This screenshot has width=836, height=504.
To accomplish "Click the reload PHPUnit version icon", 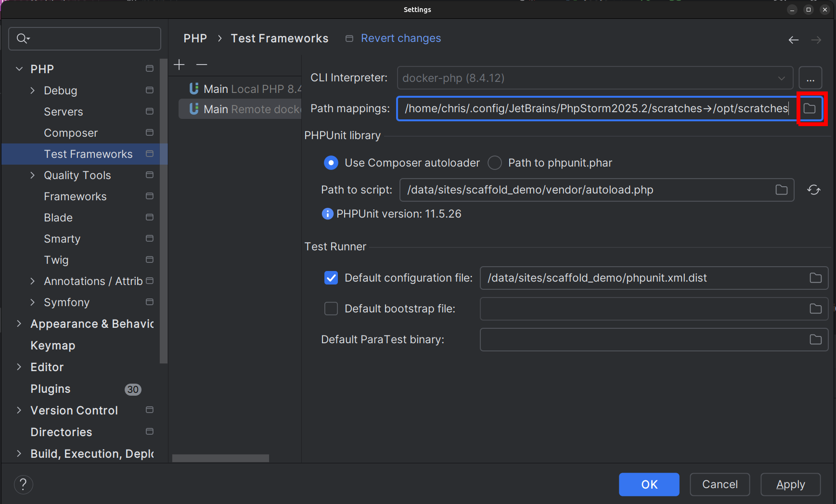I will (813, 190).
